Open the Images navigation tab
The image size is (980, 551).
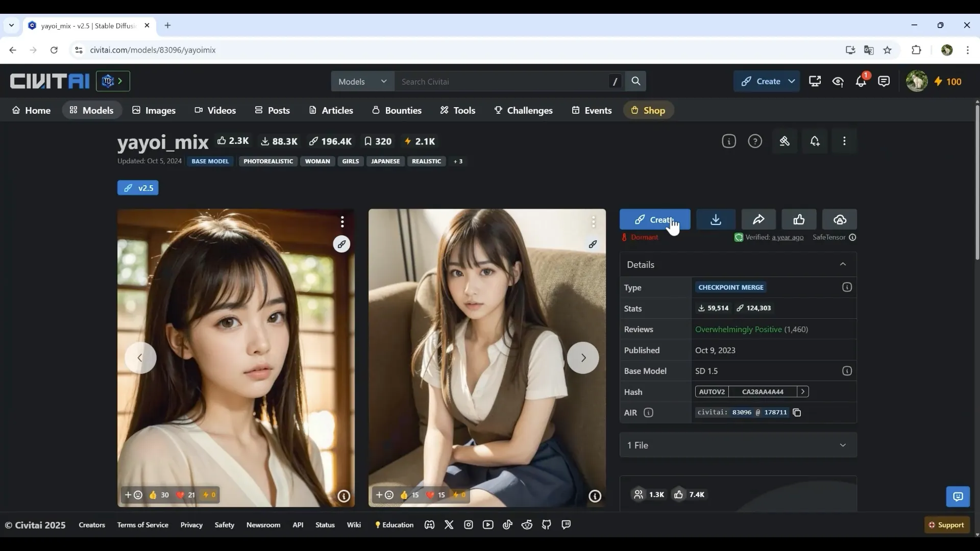154,111
